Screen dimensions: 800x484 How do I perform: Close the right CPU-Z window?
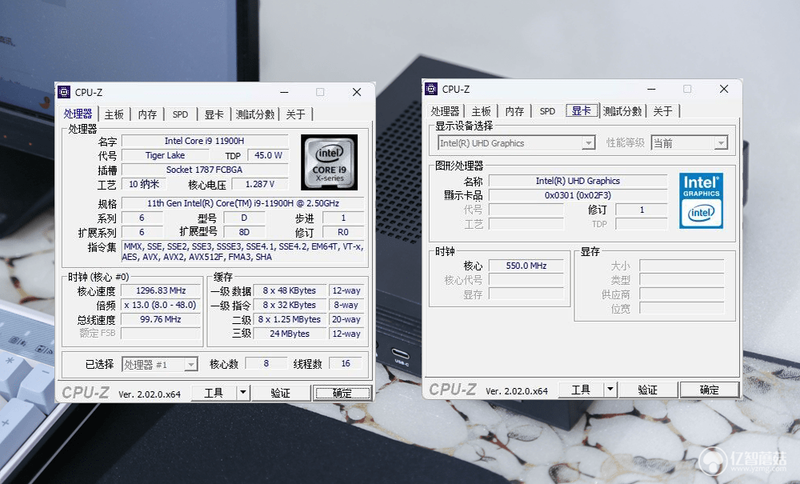(x=723, y=89)
